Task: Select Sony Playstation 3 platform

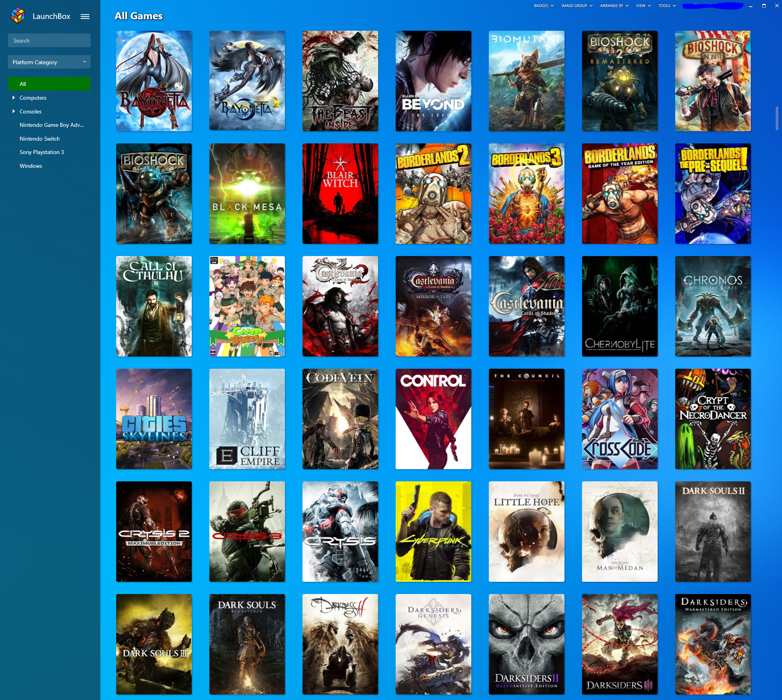Action: click(42, 152)
